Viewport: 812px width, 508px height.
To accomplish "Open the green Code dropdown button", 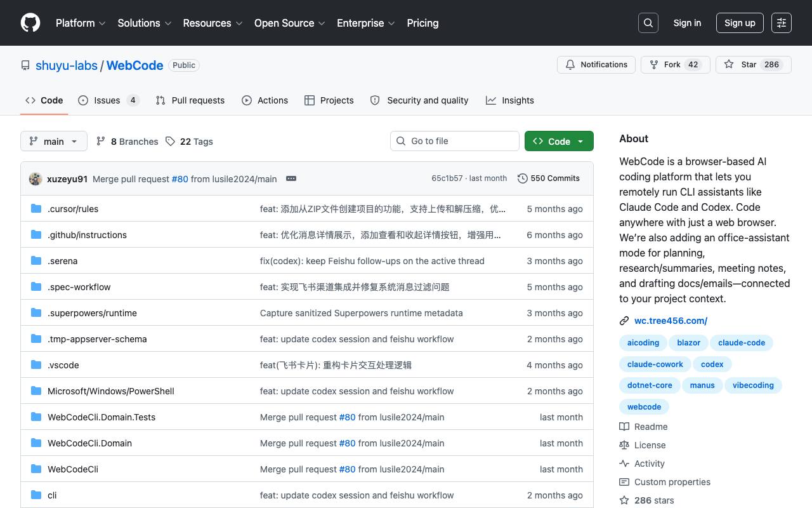I will tap(559, 141).
